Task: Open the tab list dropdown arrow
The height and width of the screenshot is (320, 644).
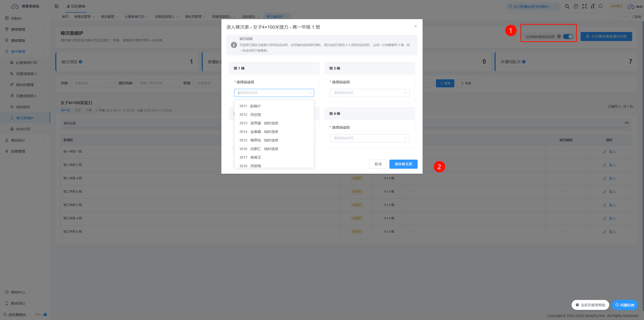Action: click(x=625, y=17)
